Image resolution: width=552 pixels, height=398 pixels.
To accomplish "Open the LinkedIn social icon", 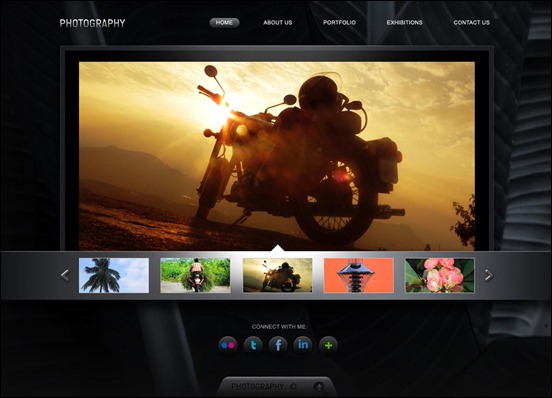I will pos(303,345).
